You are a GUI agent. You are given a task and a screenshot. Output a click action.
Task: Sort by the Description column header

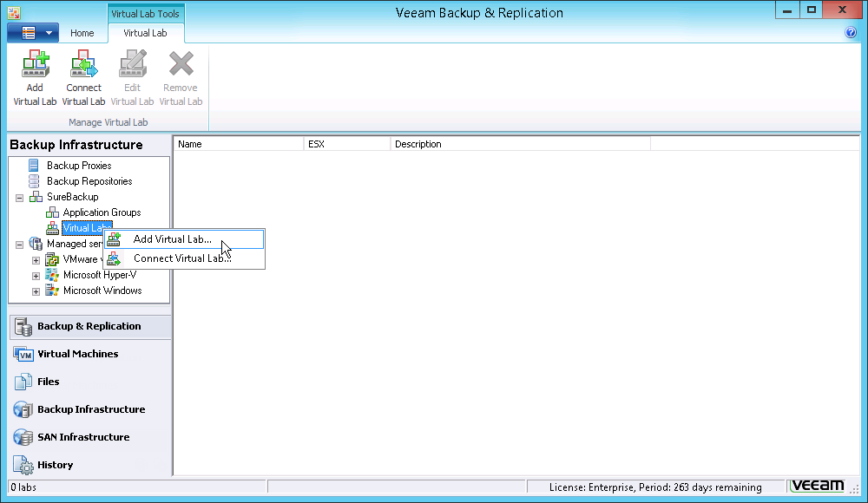(x=520, y=144)
